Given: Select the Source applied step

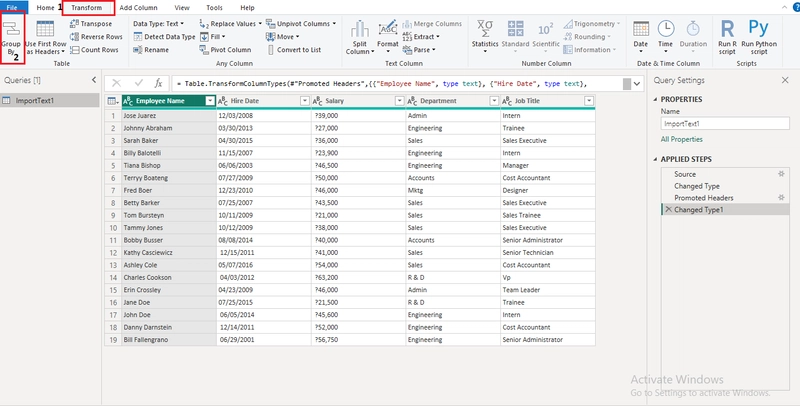Looking at the screenshot, I should 725,174.
